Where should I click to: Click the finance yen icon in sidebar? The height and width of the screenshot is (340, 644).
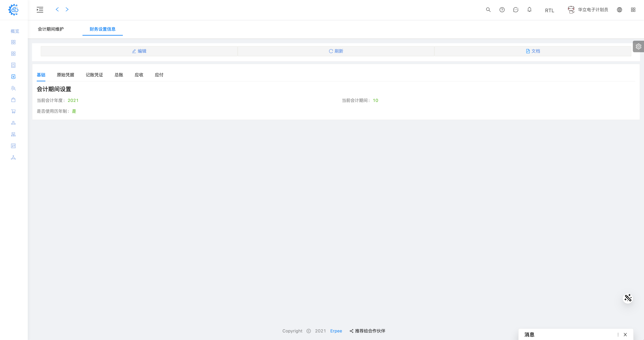point(13,77)
